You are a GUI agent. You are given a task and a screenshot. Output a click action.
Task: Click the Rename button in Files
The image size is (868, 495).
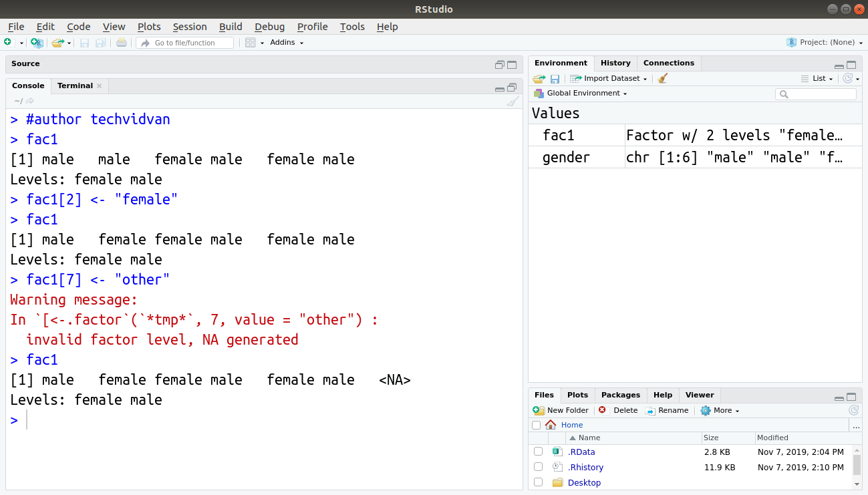point(666,410)
